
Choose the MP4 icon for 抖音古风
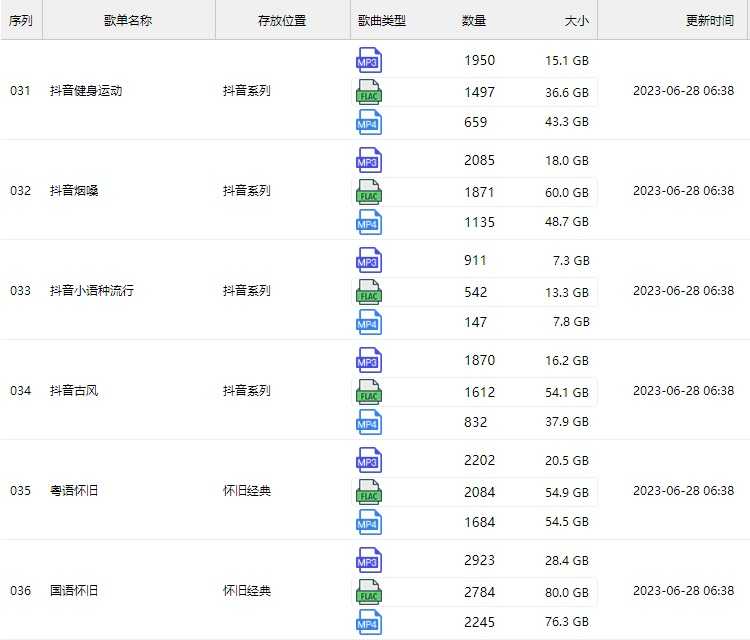click(x=369, y=422)
